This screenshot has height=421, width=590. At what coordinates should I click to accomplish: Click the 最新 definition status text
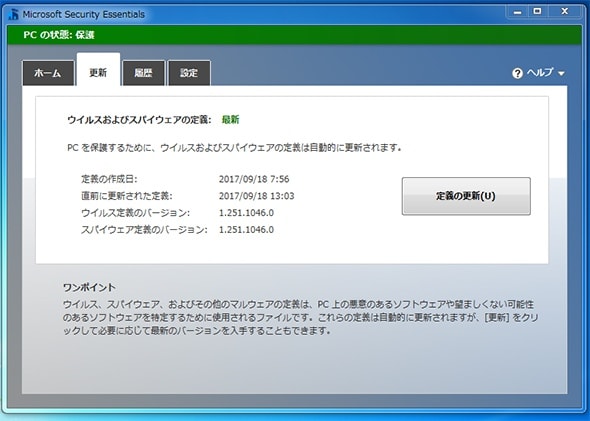pyautogui.click(x=230, y=120)
